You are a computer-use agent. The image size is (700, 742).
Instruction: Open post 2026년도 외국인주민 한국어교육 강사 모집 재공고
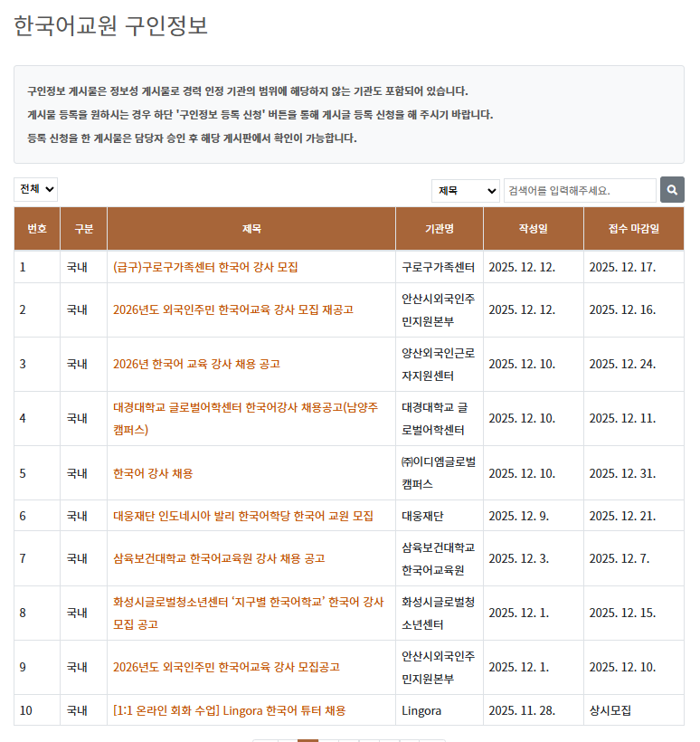pos(233,310)
